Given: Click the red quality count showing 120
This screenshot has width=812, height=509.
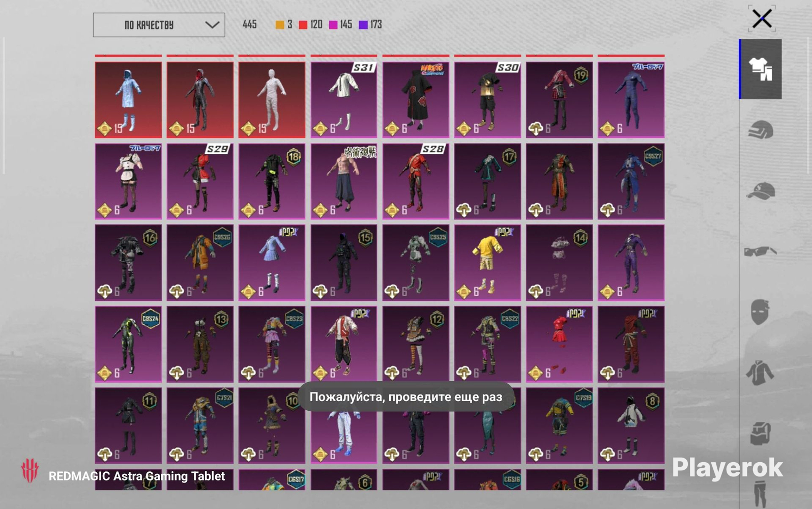Looking at the screenshot, I should click(x=310, y=24).
